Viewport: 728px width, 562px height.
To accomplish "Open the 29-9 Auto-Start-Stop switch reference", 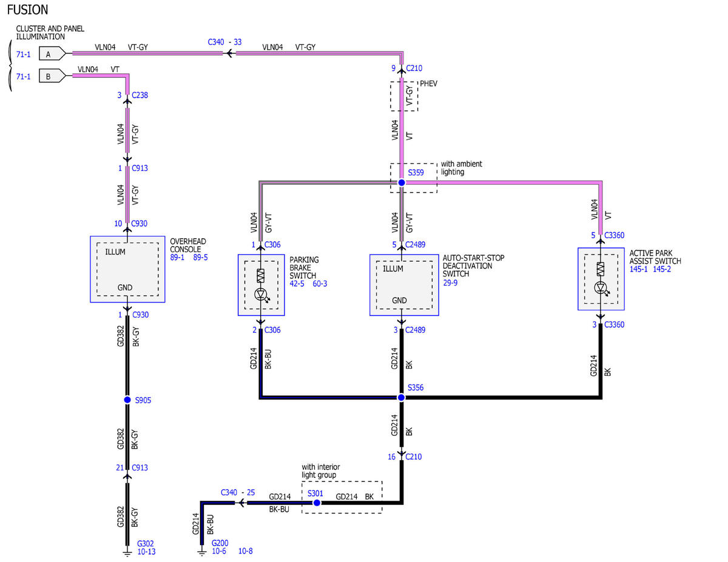I will click(x=451, y=283).
